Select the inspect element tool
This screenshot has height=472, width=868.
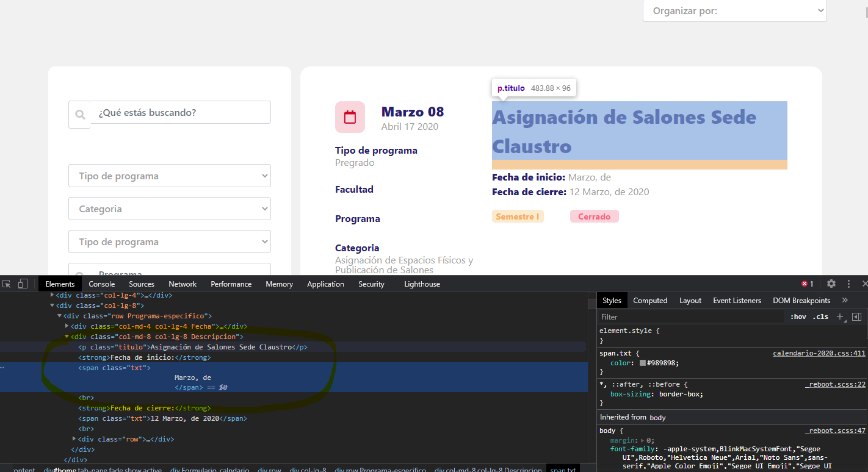point(7,284)
